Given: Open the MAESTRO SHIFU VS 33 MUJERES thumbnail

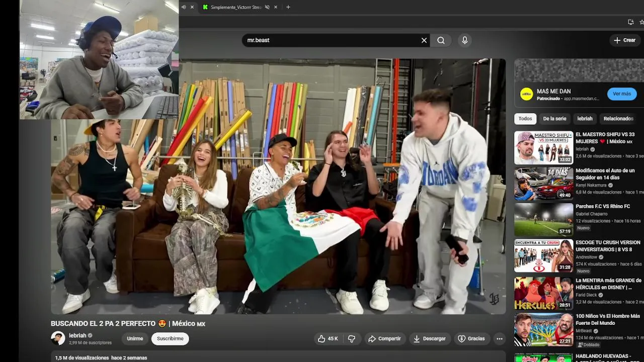Looking at the screenshot, I should (543, 148).
